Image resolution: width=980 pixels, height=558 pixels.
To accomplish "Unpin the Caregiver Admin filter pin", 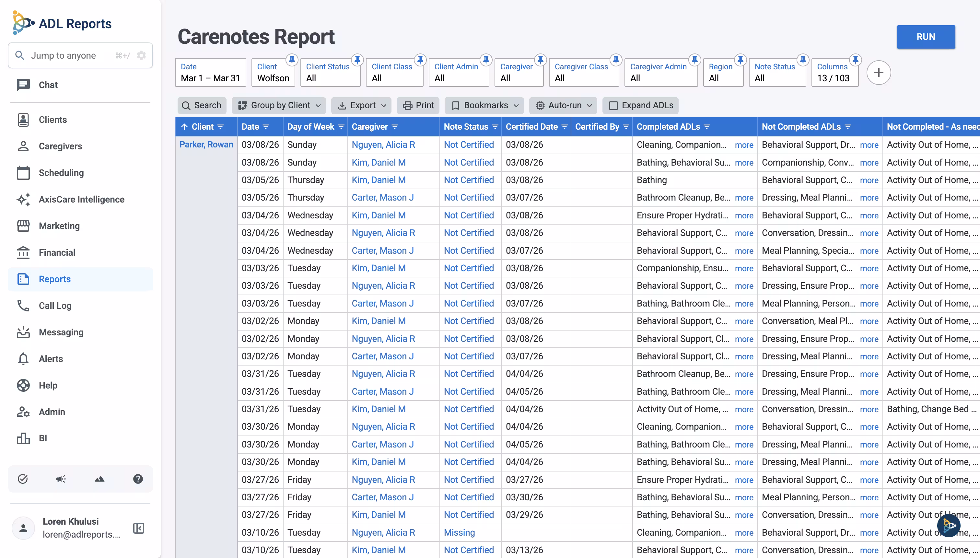I will pos(694,60).
